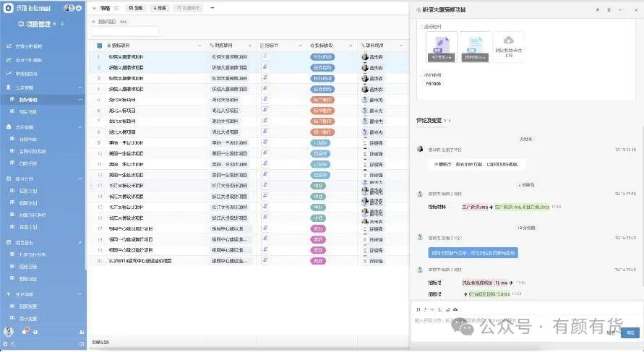The width and height of the screenshot is (644, 352).
Task: Open attachment icon in first table row
Action: click(x=265, y=56)
